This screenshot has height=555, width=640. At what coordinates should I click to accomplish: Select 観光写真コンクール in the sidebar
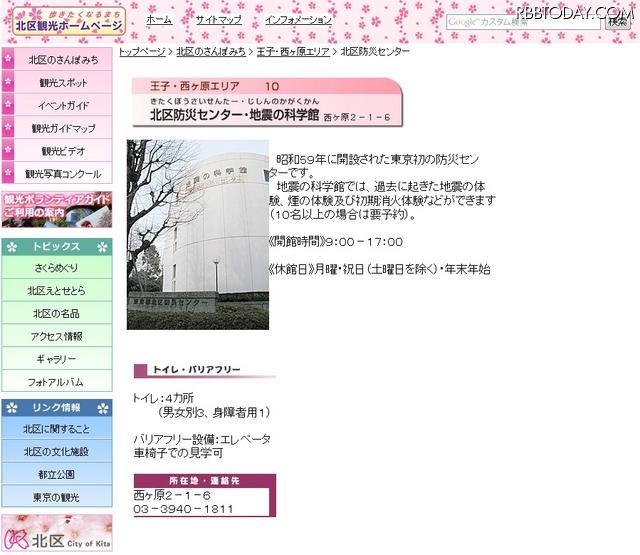pyautogui.click(x=63, y=174)
